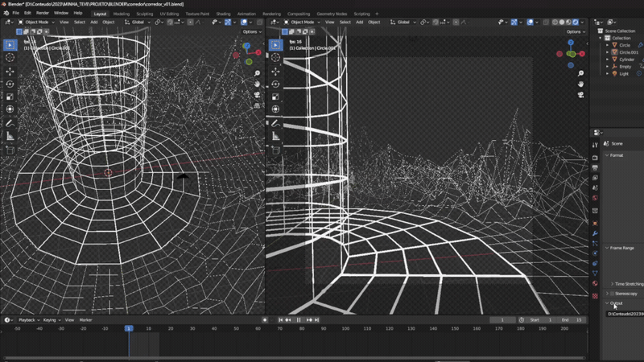
Task: Enable the Stereoscopy checkbox
Action: pyautogui.click(x=613, y=294)
